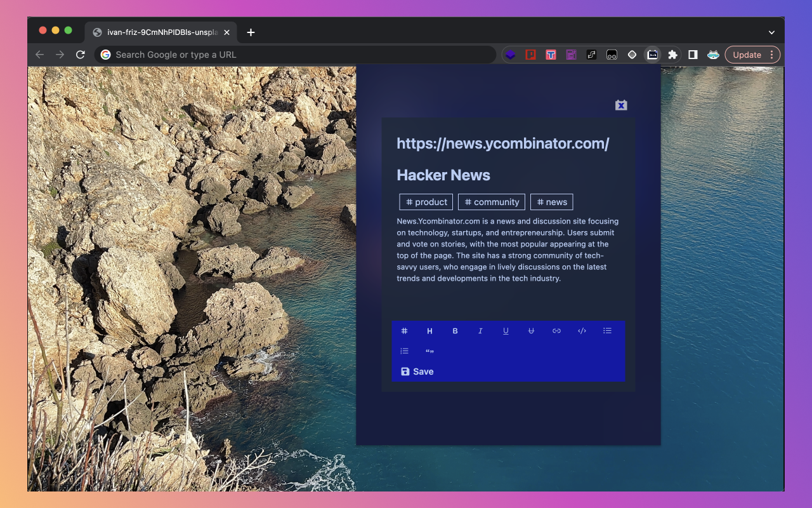Apply heading format with the H icon
Image resolution: width=812 pixels, height=508 pixels.
coord(429,331)
